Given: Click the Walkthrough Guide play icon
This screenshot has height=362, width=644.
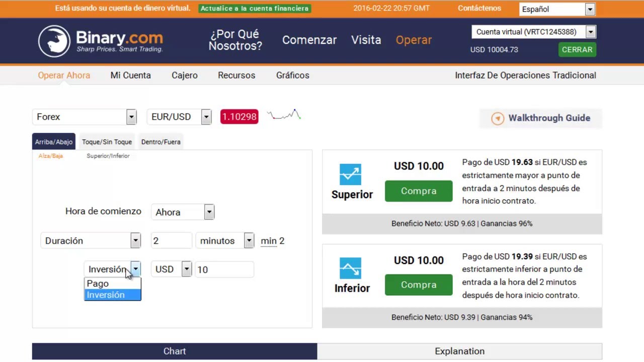Looking at the screenshot, I should (498, 118).
